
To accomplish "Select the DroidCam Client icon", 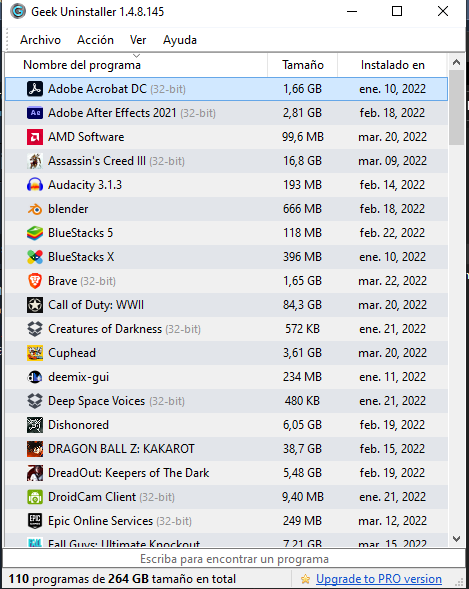I will coord(35,497).
